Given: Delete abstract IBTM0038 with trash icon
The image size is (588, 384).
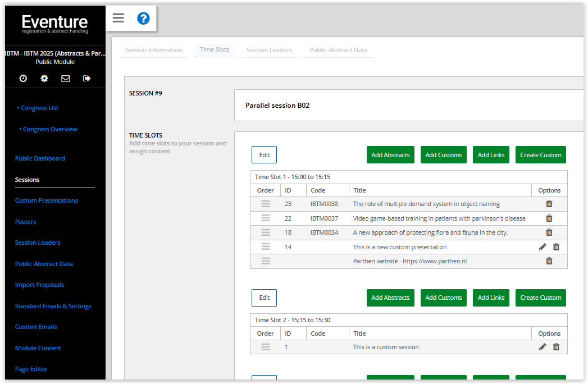Looking at the screenshot, I should click(x=549, y=204).
